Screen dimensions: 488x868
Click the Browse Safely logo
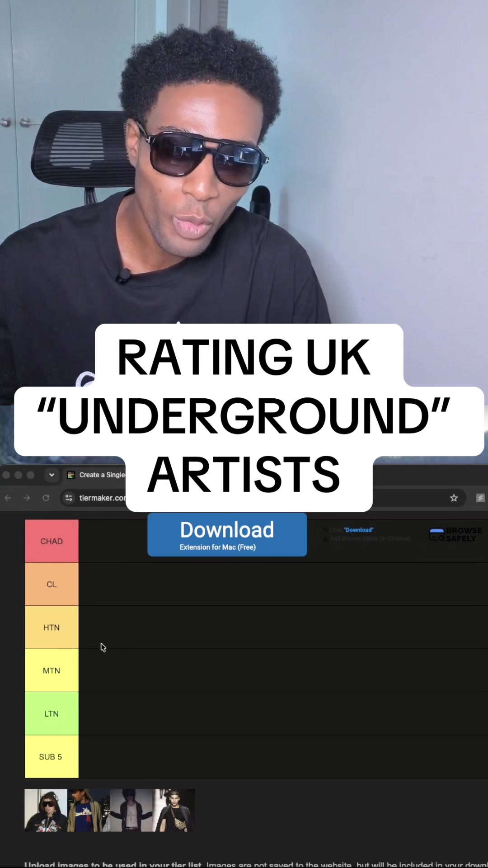[455, 534]
